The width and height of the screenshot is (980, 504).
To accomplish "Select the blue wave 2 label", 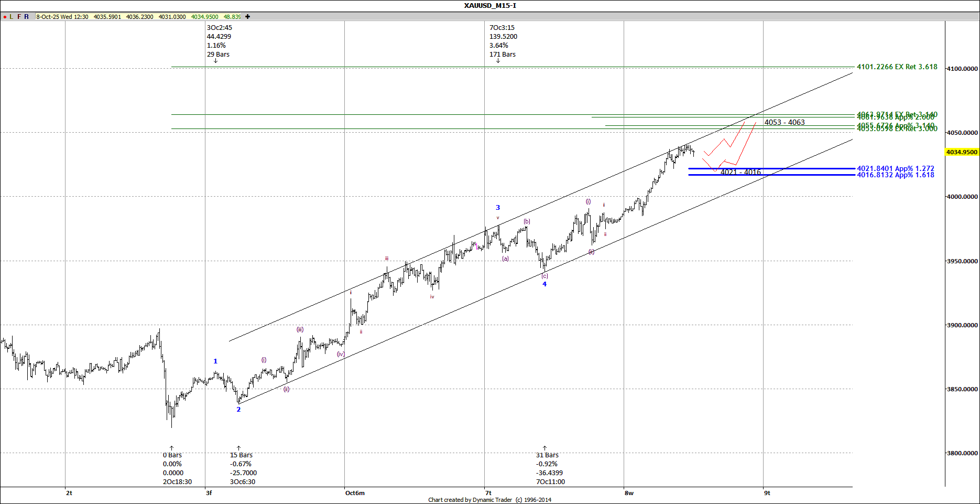I will point(238,410).
